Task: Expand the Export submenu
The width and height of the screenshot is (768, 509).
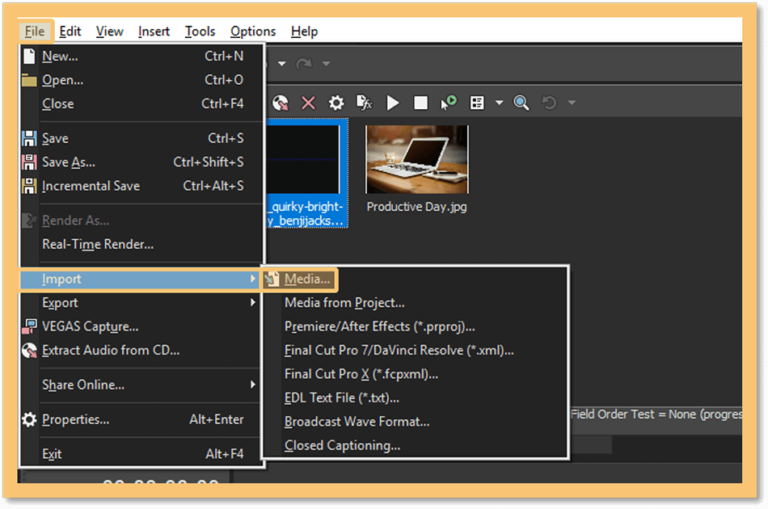Action: coord(142,303)
